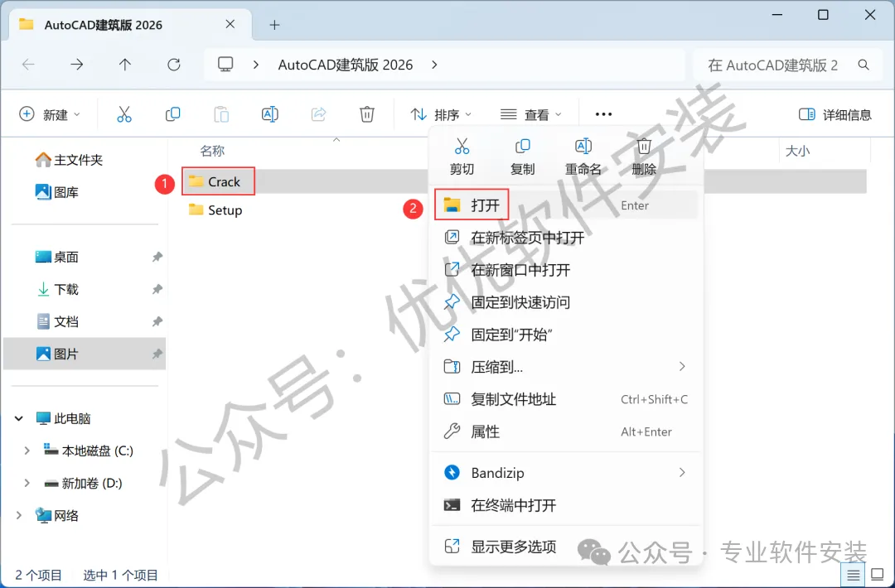The image size is (895, 588).
Task: Click the This PC monitor icon in address bar
Action: coord(225,65)
